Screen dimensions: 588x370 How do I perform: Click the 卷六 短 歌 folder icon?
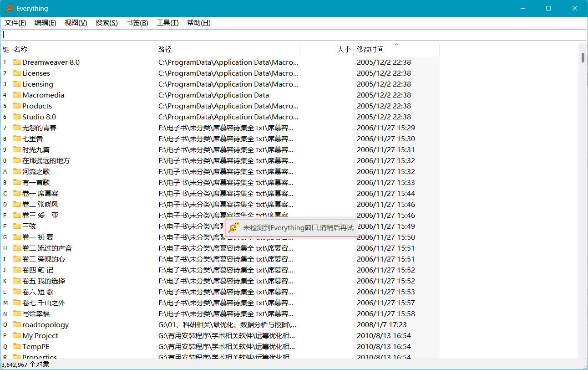tap(17, 292)
